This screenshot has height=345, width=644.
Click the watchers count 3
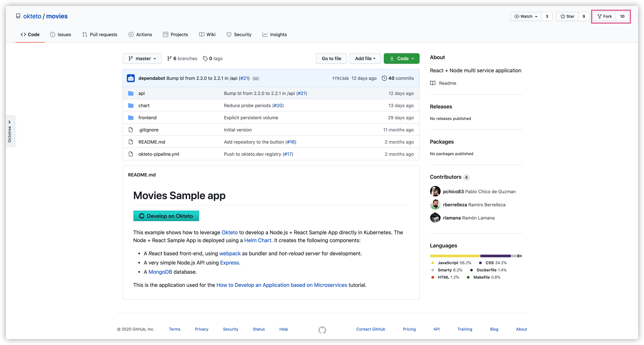[547, 16]
